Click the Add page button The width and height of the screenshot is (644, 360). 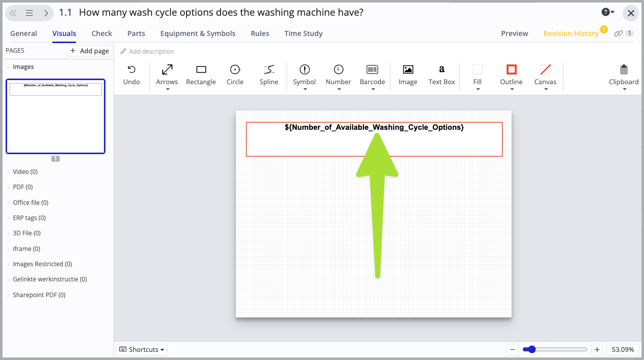coord(89,51)
